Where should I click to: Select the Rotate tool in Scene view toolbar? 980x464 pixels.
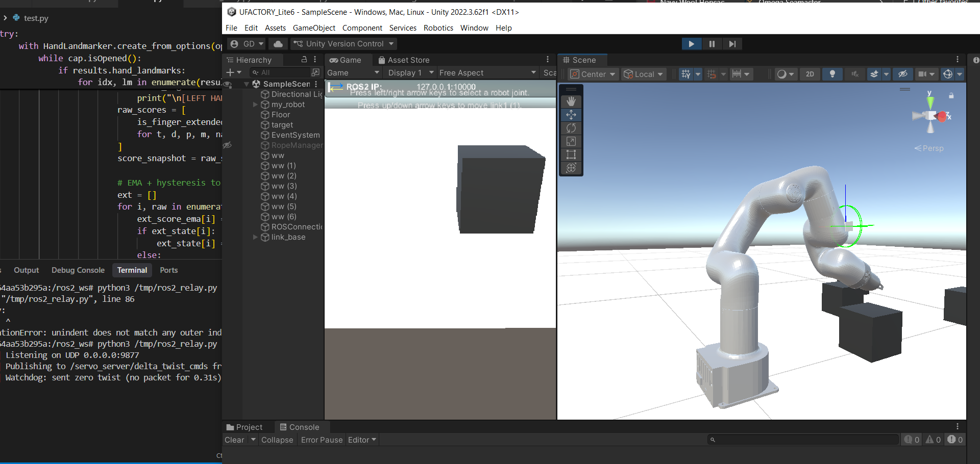(x=571, y=128)
